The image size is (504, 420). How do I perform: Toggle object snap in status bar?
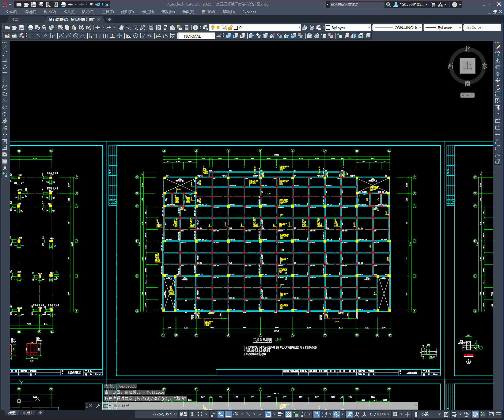[x=268, y=414]
